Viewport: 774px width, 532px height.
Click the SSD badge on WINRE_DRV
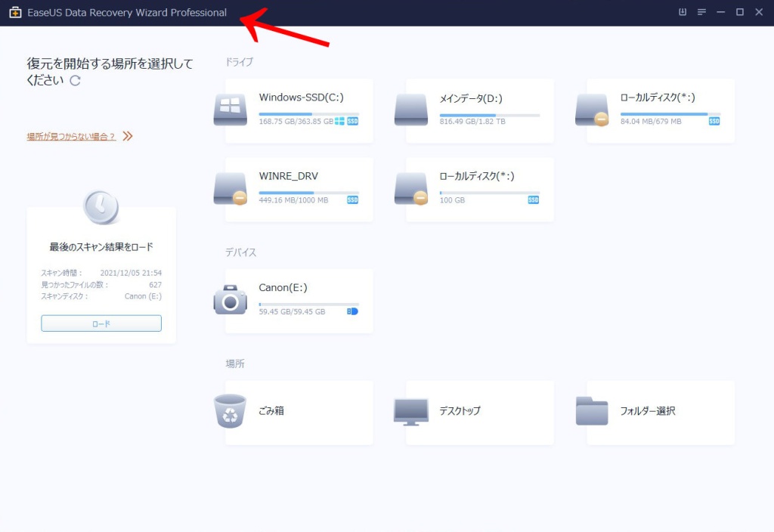(352, 199)
